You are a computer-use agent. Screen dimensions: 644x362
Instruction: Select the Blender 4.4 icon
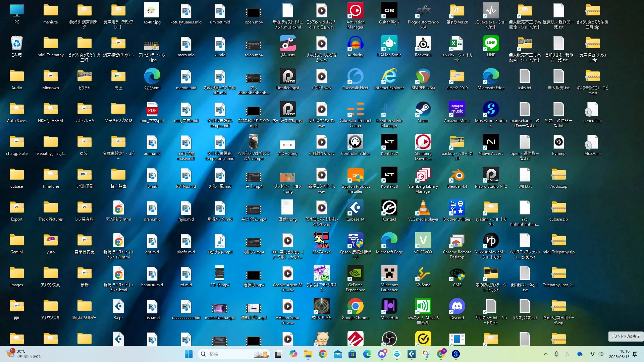[x=457, y=176]
